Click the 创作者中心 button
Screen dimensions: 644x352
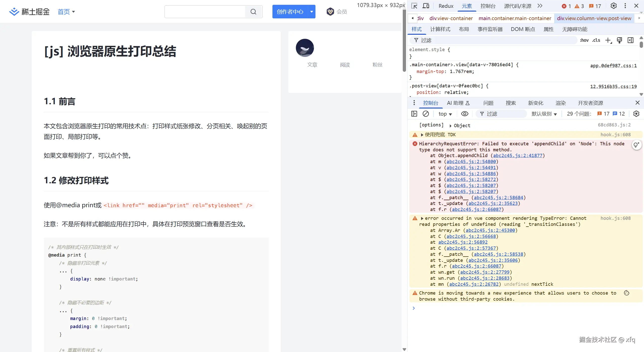click(290, 12)
